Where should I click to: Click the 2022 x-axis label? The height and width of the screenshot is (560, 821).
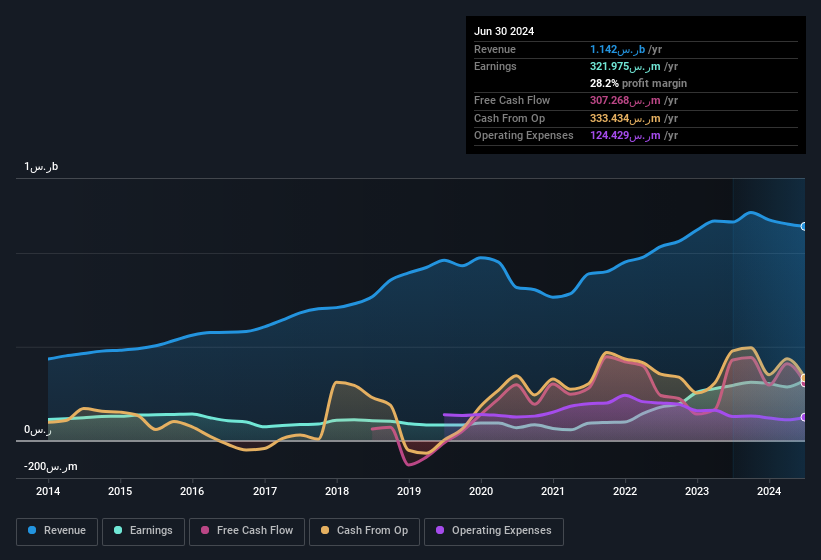[x=625, y=491]
